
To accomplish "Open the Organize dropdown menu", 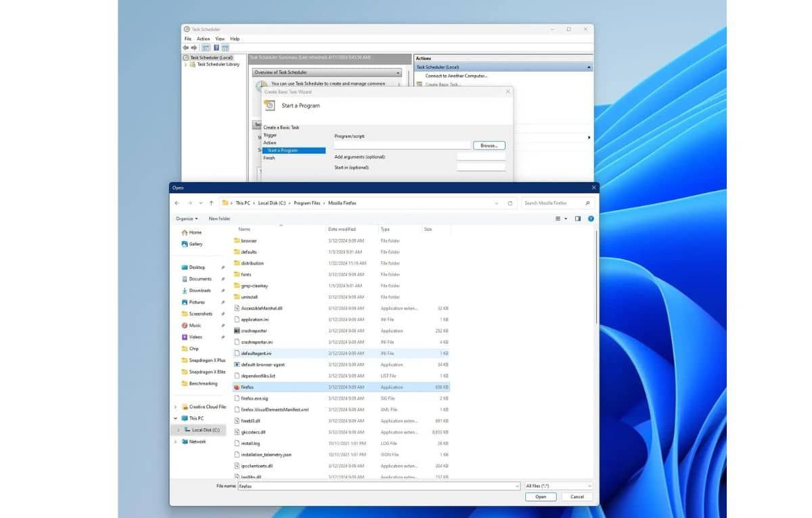I will click(187, 219).
